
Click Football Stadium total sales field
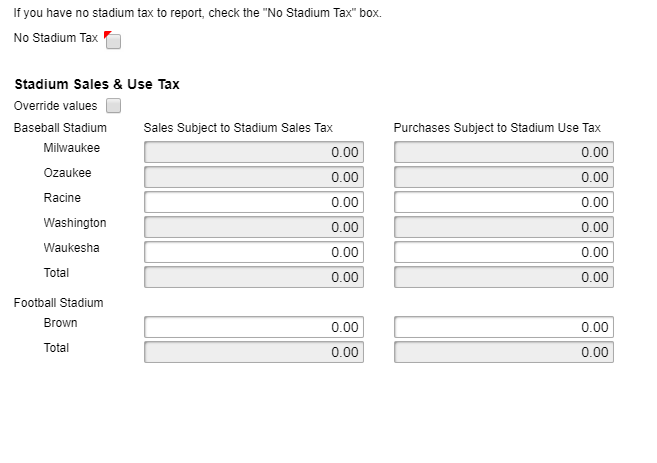pos(254,352)
